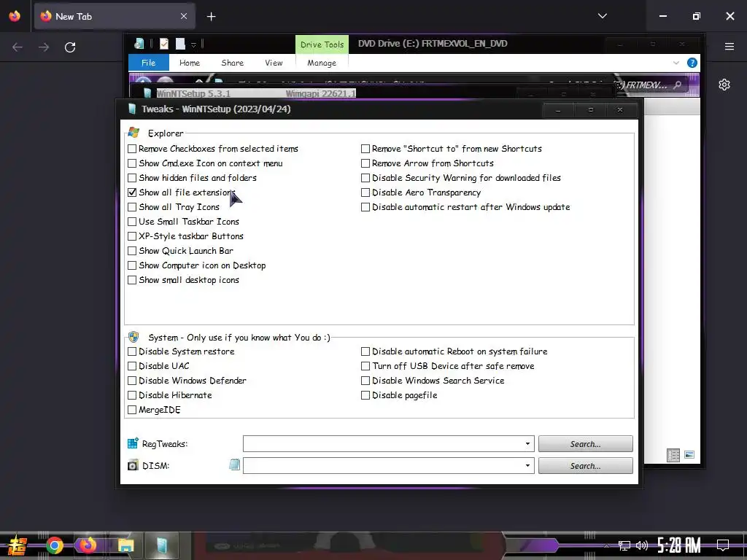This screenshot has height=560, width=747.
Task: Enable XP-Style taskbar Buttons
Action: click(x=132, y=236)
